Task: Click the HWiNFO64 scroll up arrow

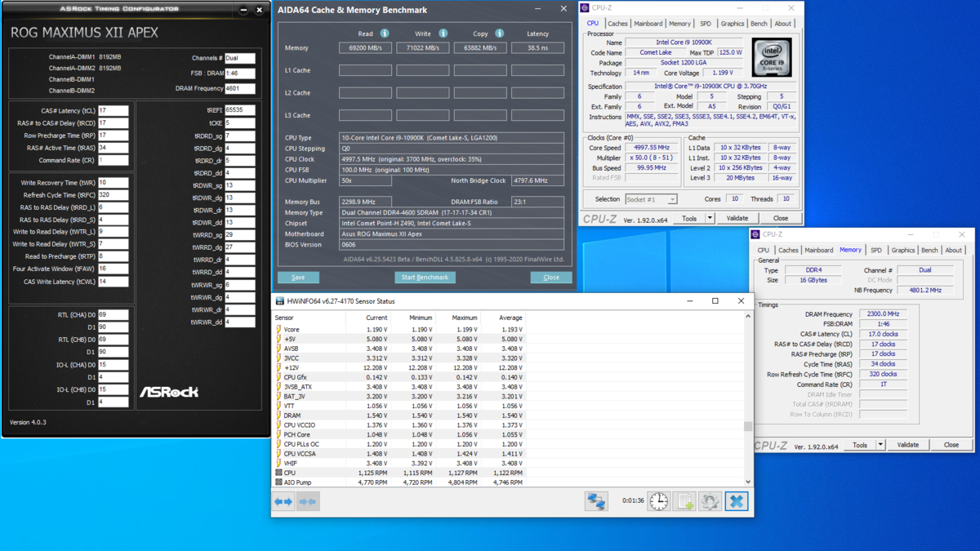Action: (748, 317)
